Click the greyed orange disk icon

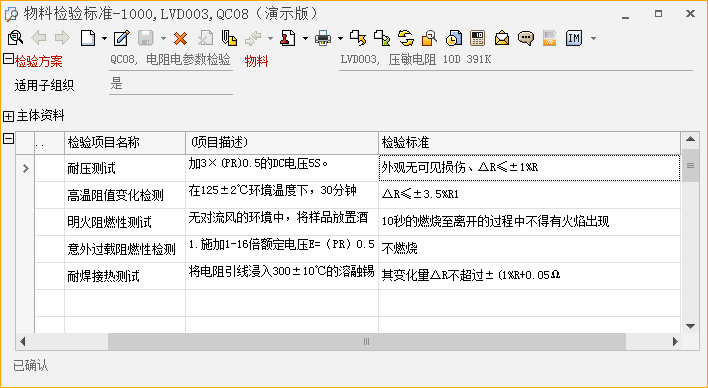(x=549, y=38)
